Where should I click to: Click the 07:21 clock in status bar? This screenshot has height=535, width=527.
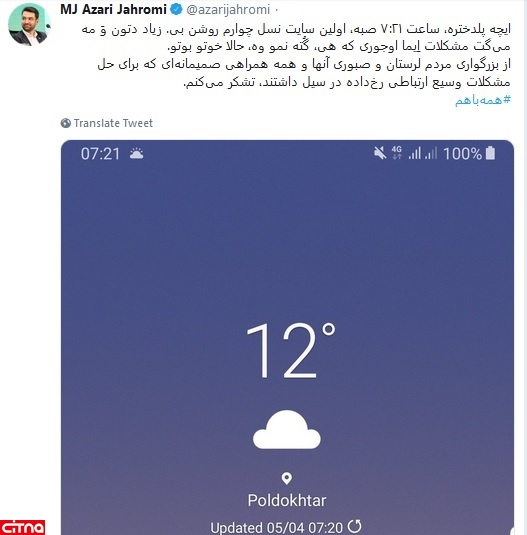[x=100, y=154]
